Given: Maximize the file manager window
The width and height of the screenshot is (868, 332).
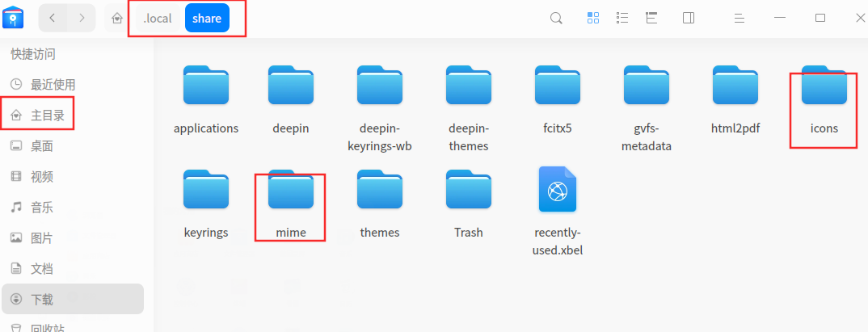Looking at the screenshot, I should click(820, 18).
